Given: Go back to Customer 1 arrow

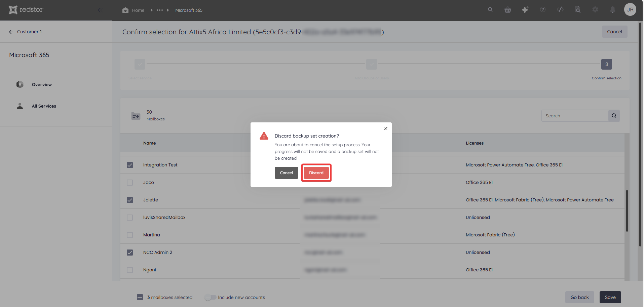Looking at the screenshot, I should (x=11, y=32).
